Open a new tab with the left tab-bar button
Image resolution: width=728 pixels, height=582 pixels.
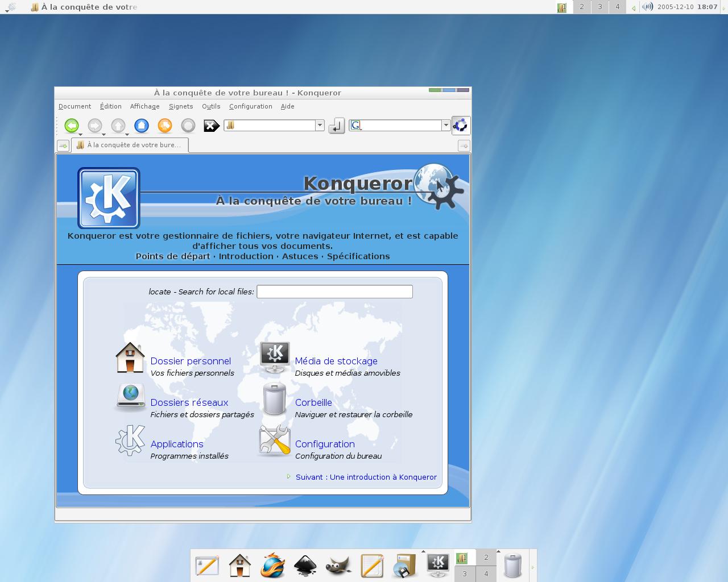pos(63,145)
